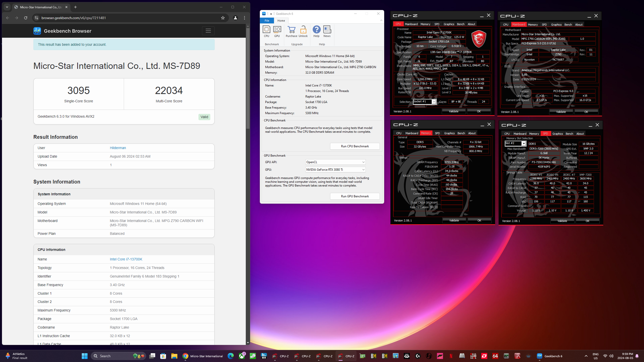
Task: Click the Chrome page vertical scrollbar
Action: pyautogui.click(x=248, y=78)
